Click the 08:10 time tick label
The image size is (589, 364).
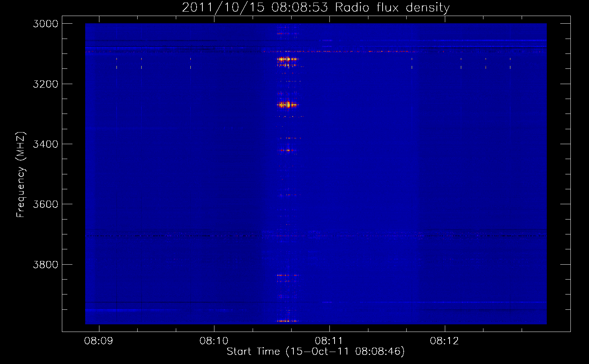tap(214, 341)
